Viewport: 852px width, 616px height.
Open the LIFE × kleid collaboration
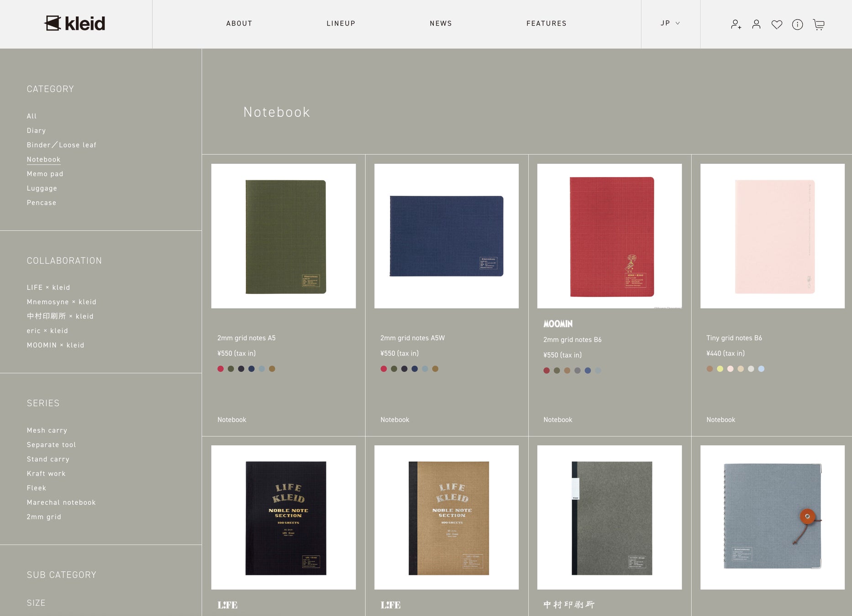[x=48, y=287]
